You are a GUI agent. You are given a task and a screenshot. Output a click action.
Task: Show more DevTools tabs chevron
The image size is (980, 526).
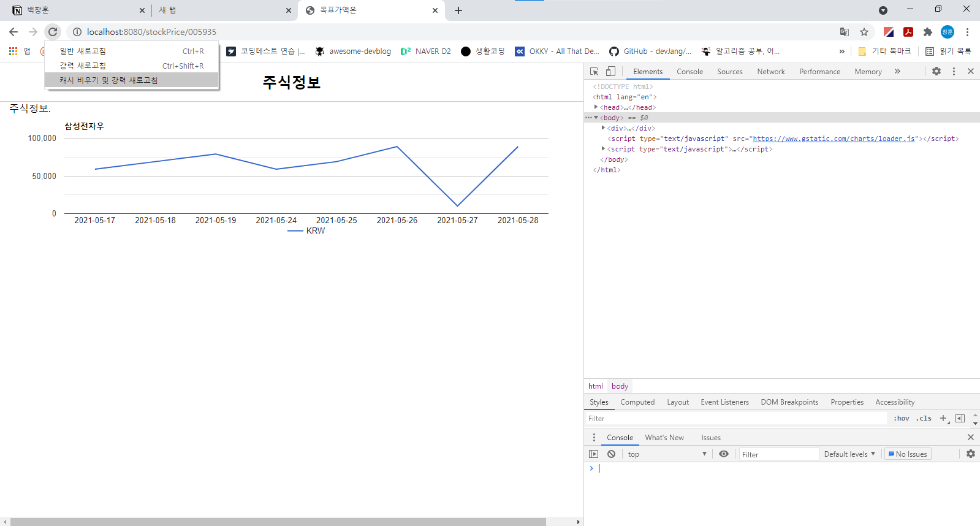click(897, 72)
